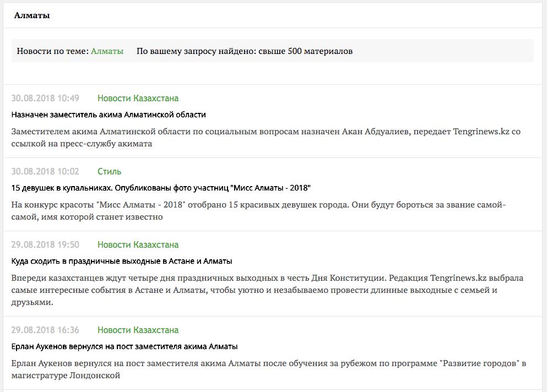Open headline 'Куда сходить в праздничные выходные'

[x=121, y=261]
